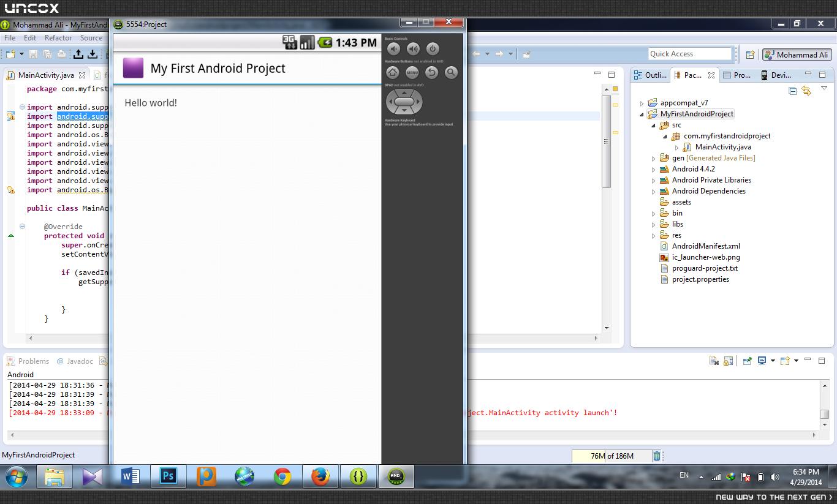
Task: Click the downward arrow import toolbar icon
Action: tap(93, 55)
